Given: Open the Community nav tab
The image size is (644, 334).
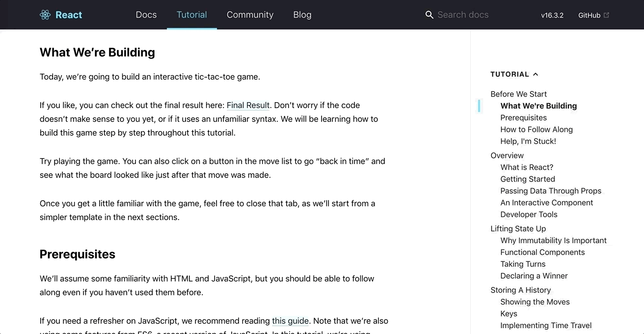Looking at the screenshot, I should [250, 15].
